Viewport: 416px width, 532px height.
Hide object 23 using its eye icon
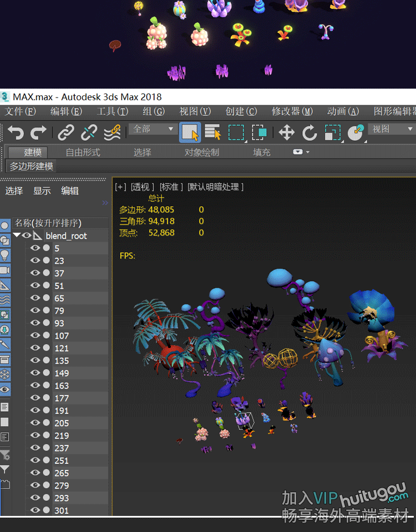pos(35,260)
